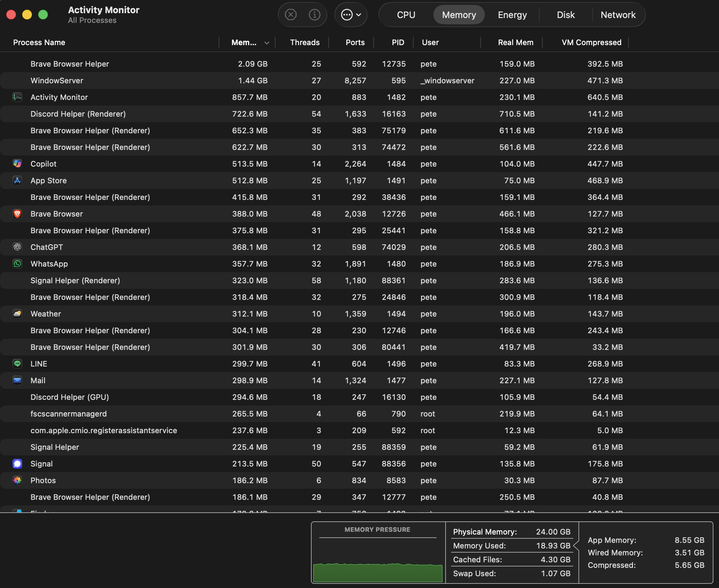
Task: Sort by Ports column header
Action: click(x=355, y=42)
